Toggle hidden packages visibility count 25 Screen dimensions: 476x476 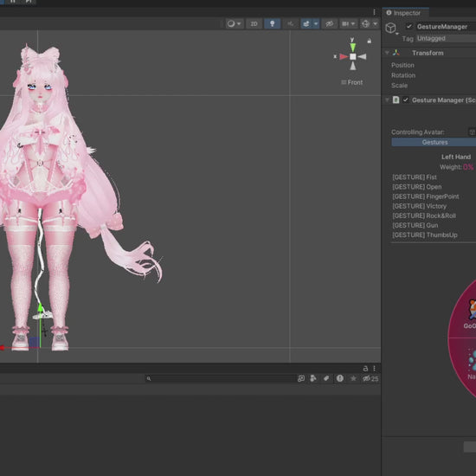[370, 378]
